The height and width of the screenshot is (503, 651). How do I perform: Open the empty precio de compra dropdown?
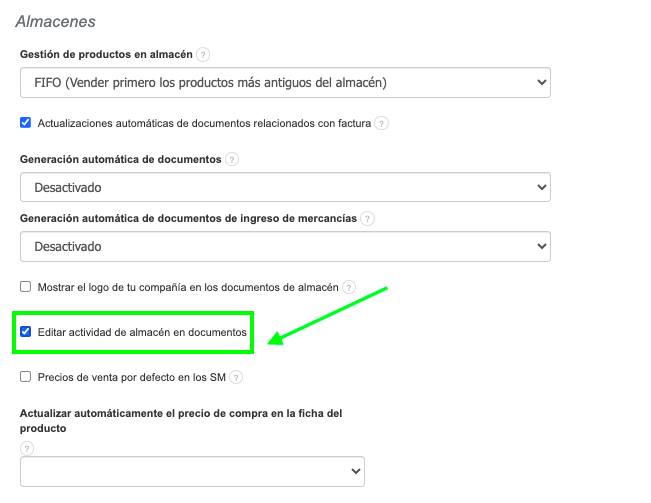[x=192, y=471]
